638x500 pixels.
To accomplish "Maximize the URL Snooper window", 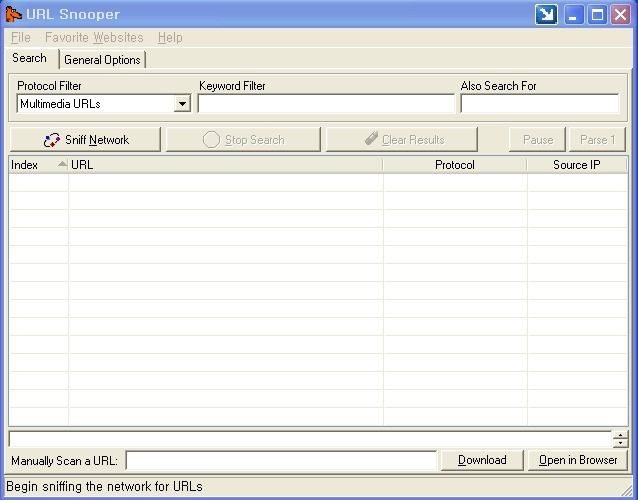I will pos(597,15).
